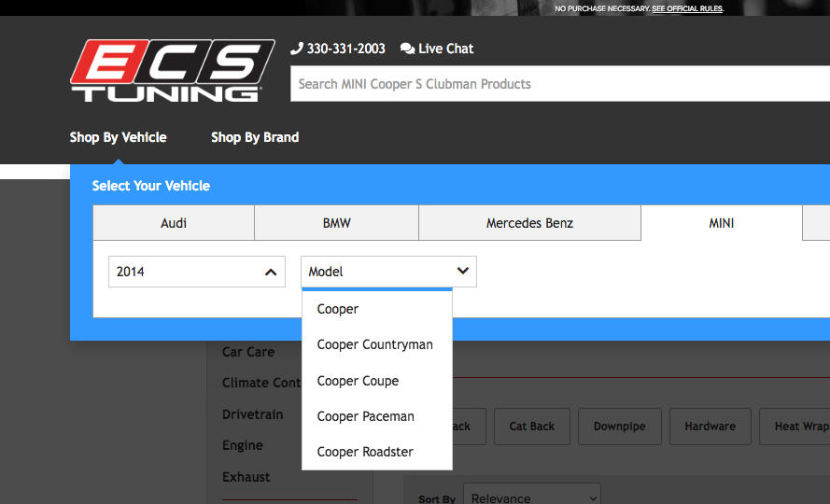Filter by the Downpipe button
This screenshot has width=830, height=504.
[x=619, y=427]
